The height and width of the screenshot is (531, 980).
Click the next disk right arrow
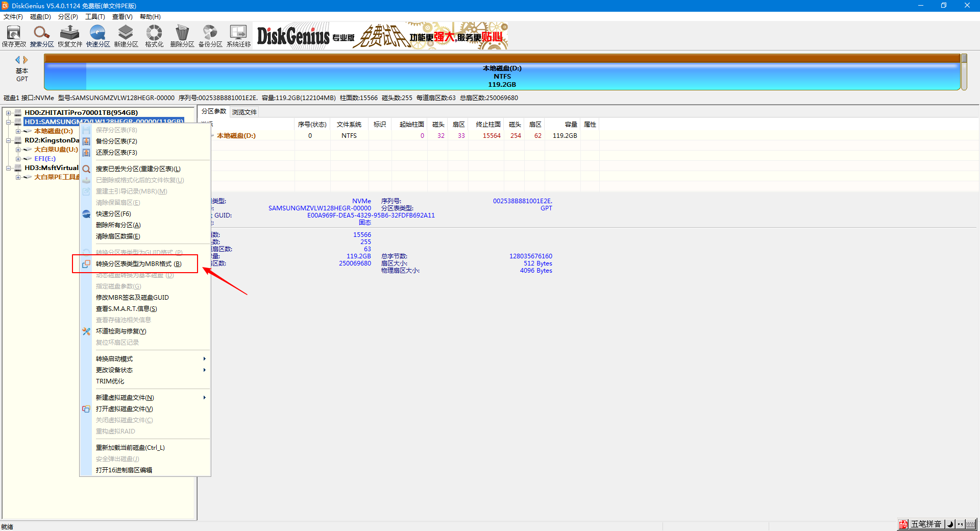pos(26,60)
